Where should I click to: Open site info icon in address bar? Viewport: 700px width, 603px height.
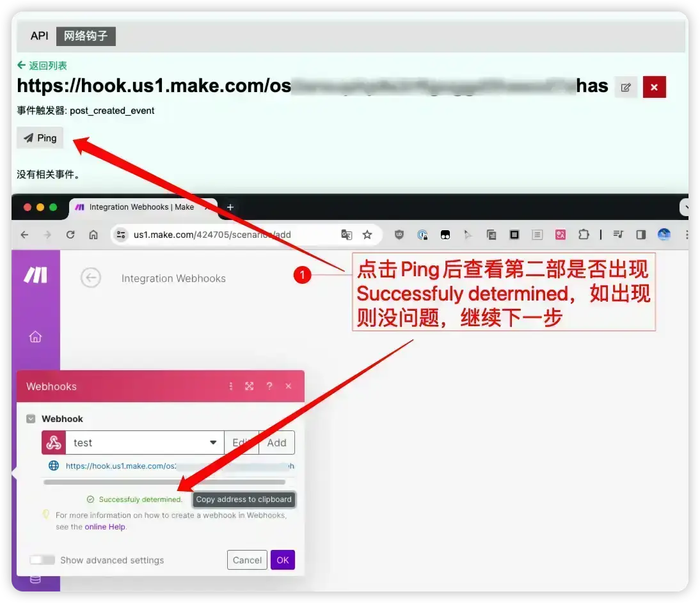coord(120,235)
